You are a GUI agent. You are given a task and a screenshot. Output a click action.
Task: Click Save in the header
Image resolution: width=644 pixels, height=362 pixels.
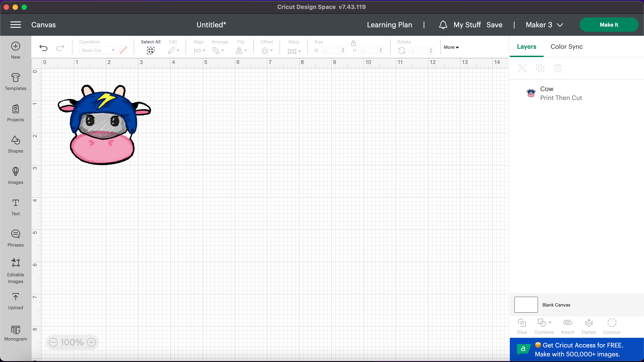coord(494,25)
